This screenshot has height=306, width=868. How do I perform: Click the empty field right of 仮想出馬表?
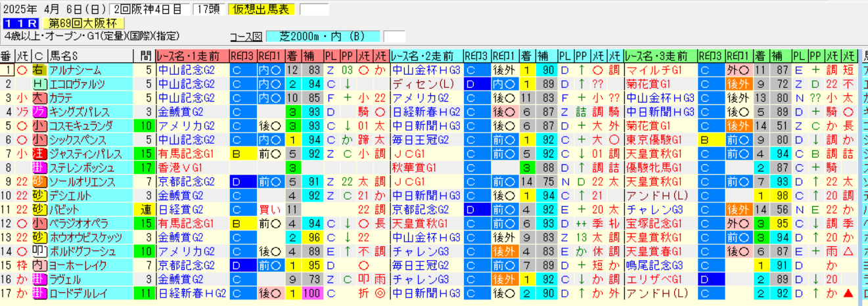[x=313, y=9]
